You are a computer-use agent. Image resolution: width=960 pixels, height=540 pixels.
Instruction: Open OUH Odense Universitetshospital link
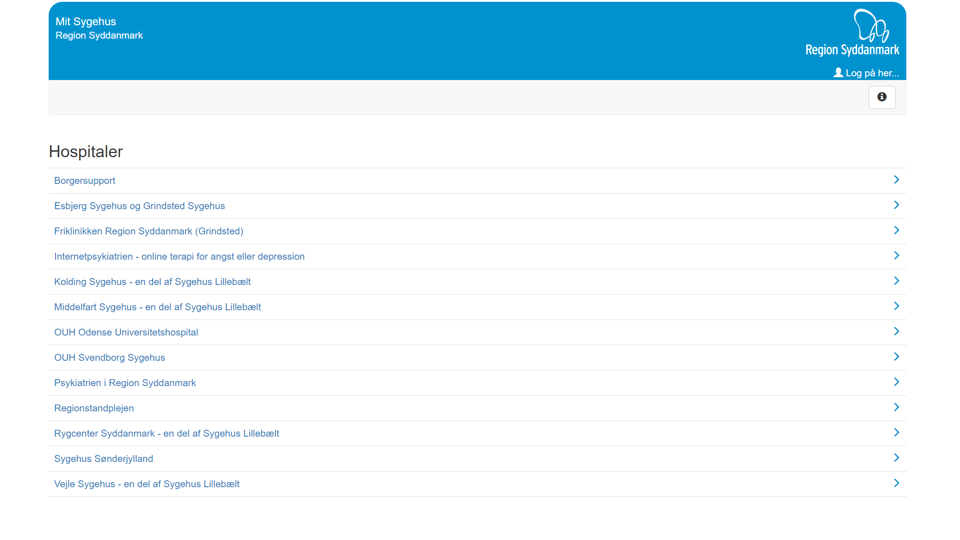(126, 332)
